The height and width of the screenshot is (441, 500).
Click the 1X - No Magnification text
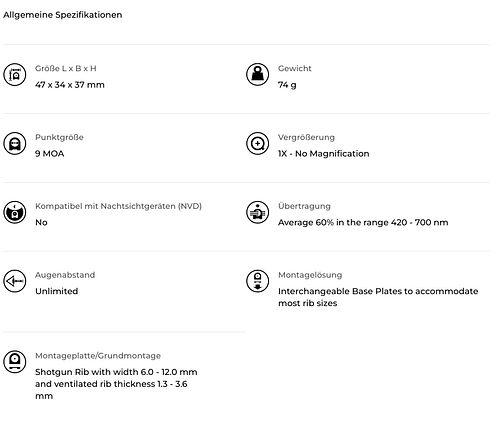324,154
